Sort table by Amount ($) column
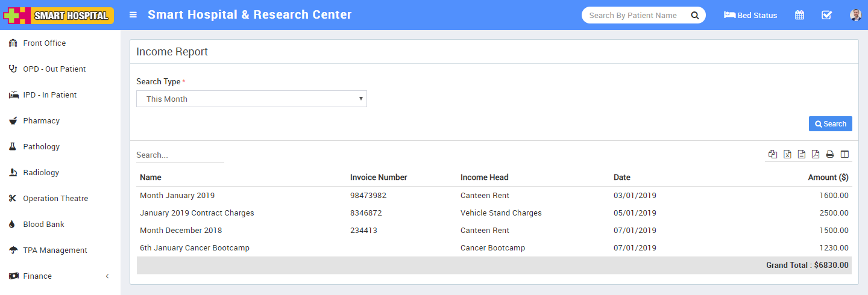868x295 pixels. (828, 178)
